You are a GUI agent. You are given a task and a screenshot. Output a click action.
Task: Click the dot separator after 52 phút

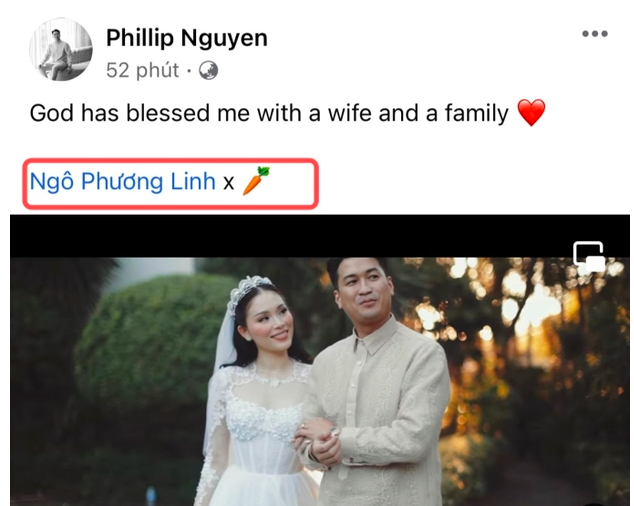coord(188,71)
